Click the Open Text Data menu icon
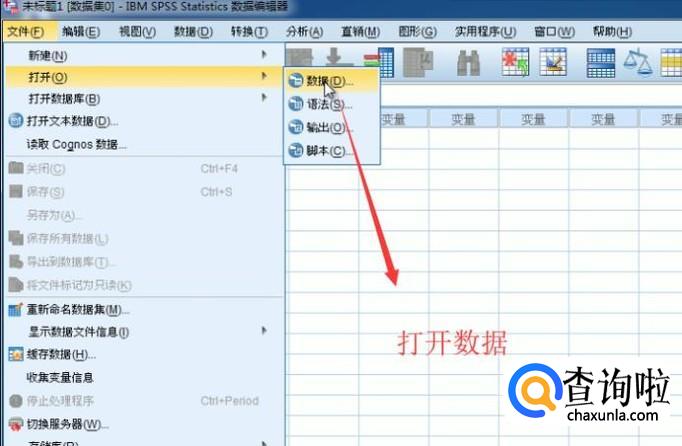682x446 pixels. pos(16,121)
